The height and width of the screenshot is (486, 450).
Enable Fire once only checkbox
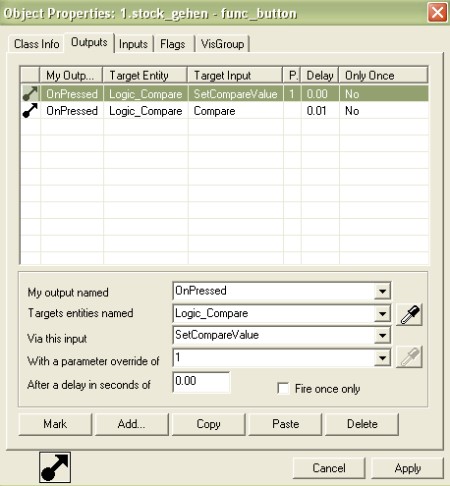[283, 388]
